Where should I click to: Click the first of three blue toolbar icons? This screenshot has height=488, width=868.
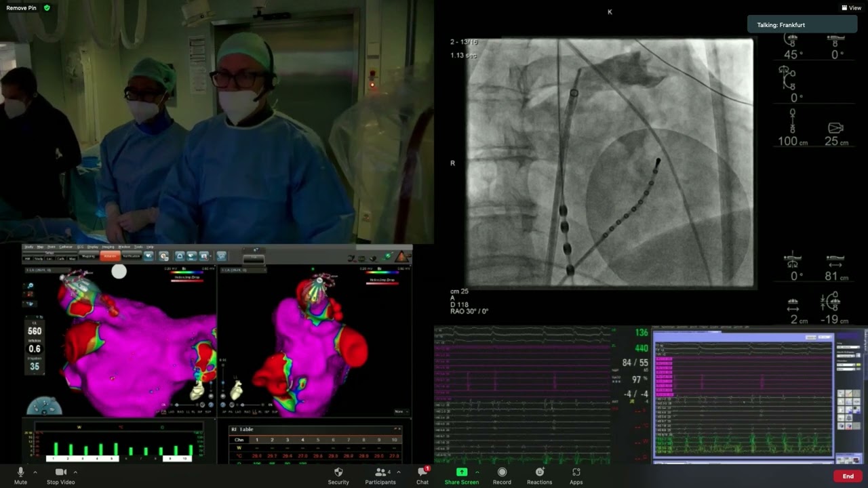click(180, 256)
